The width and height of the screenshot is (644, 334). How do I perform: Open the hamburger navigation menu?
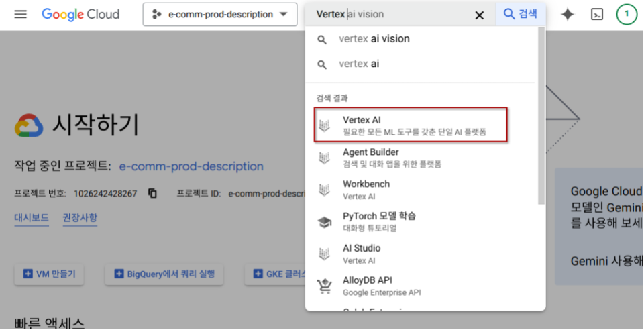(x=20, y=14)
